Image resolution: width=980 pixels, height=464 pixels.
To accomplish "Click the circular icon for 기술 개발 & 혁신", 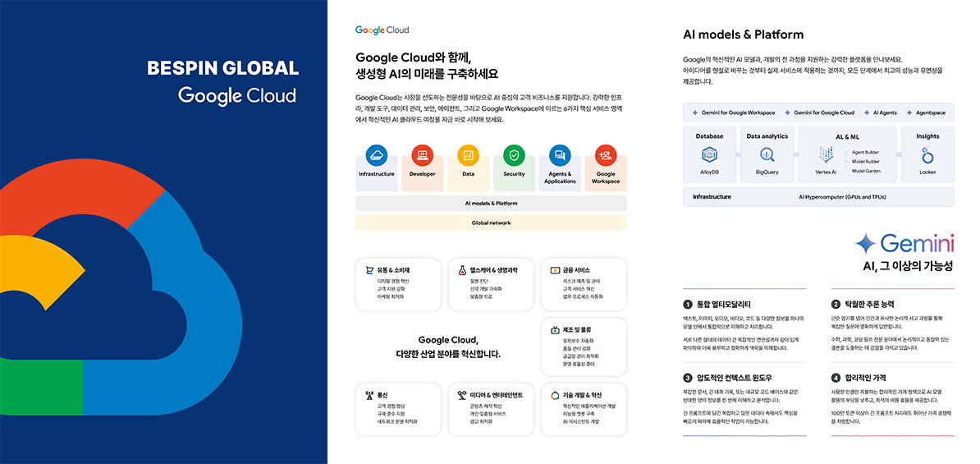I will (x=554, y=395).
